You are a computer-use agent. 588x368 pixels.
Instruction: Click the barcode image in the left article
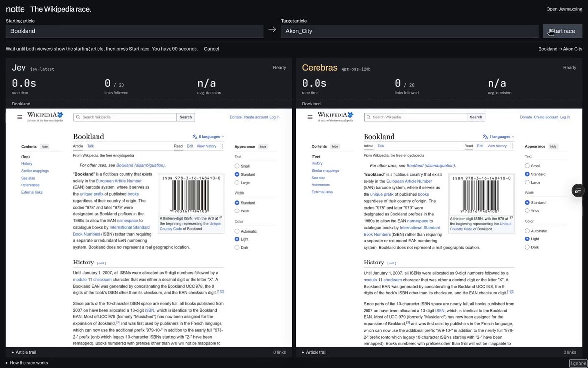click(191, 195)
